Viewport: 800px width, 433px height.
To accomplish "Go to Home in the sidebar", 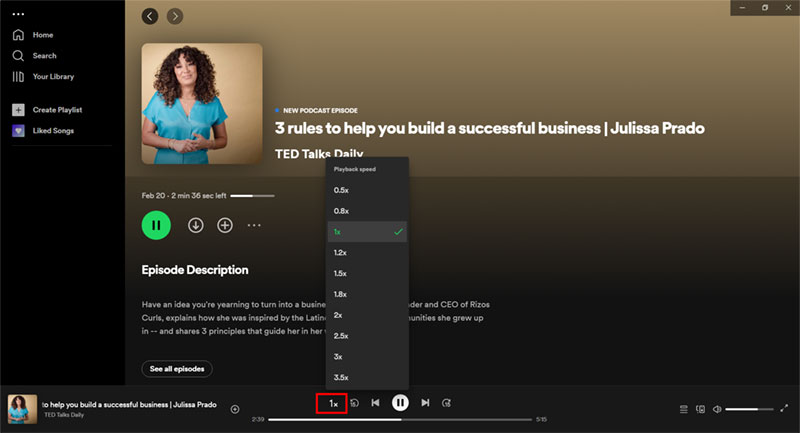I will 33,35.
